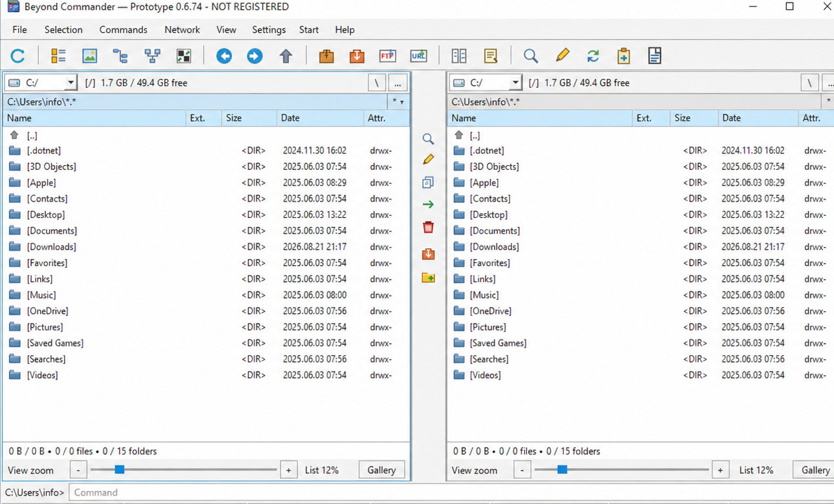Open the FTP connection tool

tap(387, 56)
